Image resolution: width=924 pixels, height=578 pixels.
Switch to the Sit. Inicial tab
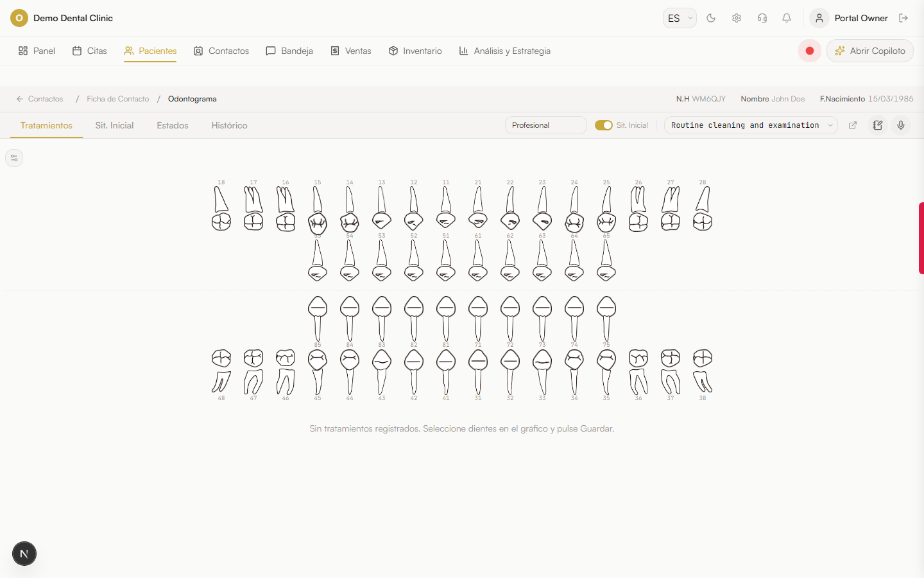click(114, 125)
